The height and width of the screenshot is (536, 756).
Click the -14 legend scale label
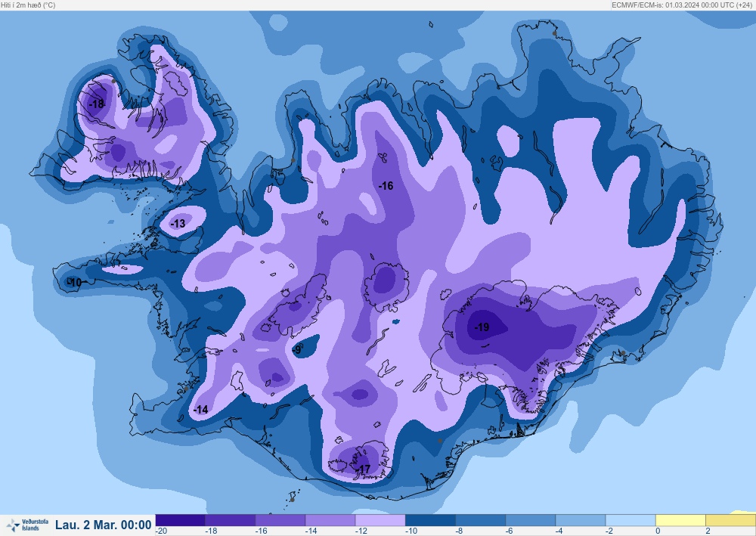click(x=311, y=531)
